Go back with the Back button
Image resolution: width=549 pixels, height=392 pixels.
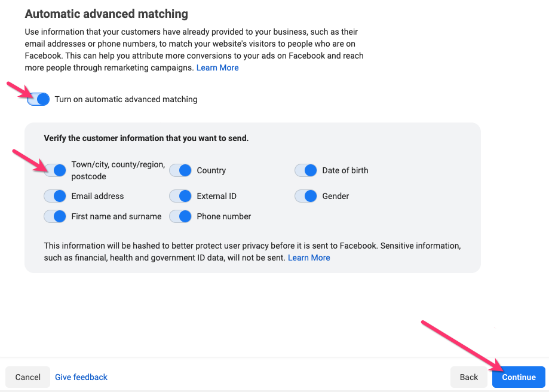pyautogui.click(x=469, y=377)
